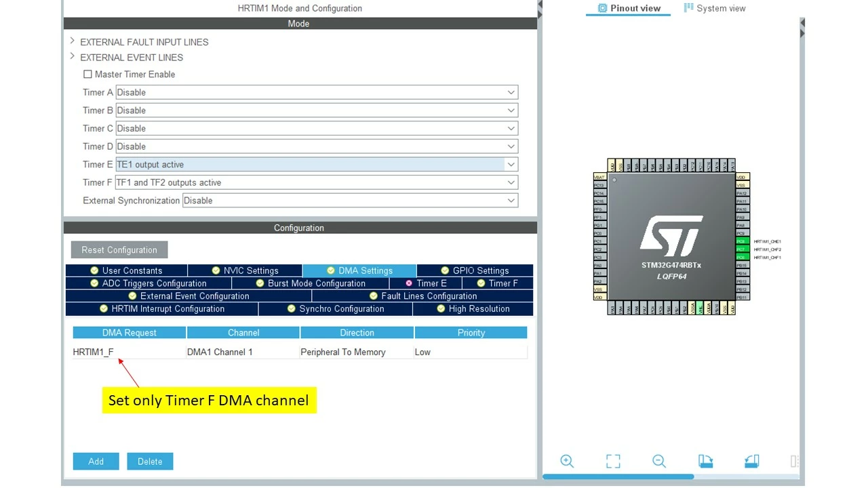Rotate the chip clockwise icon
The height and width of the screenshot is (488, 868).
[705, 461]
